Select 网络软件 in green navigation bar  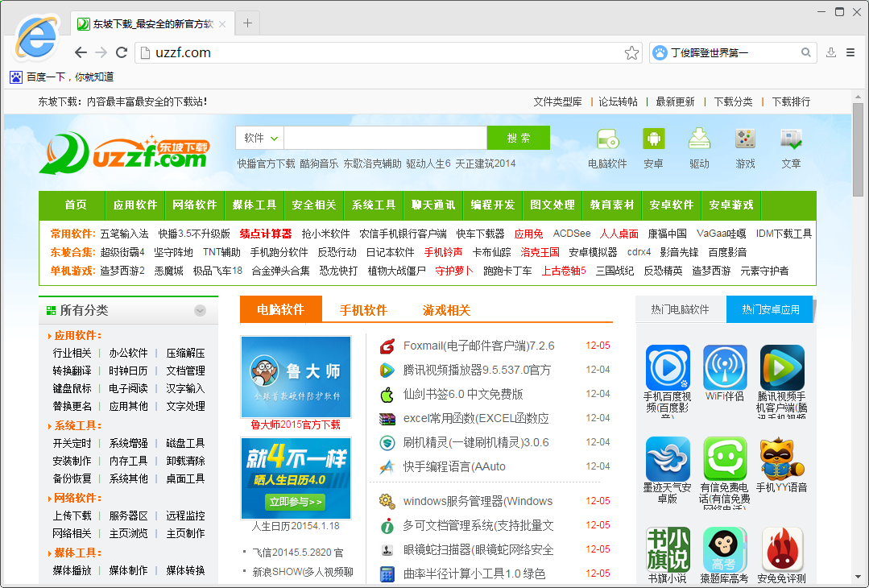(195, 205)
